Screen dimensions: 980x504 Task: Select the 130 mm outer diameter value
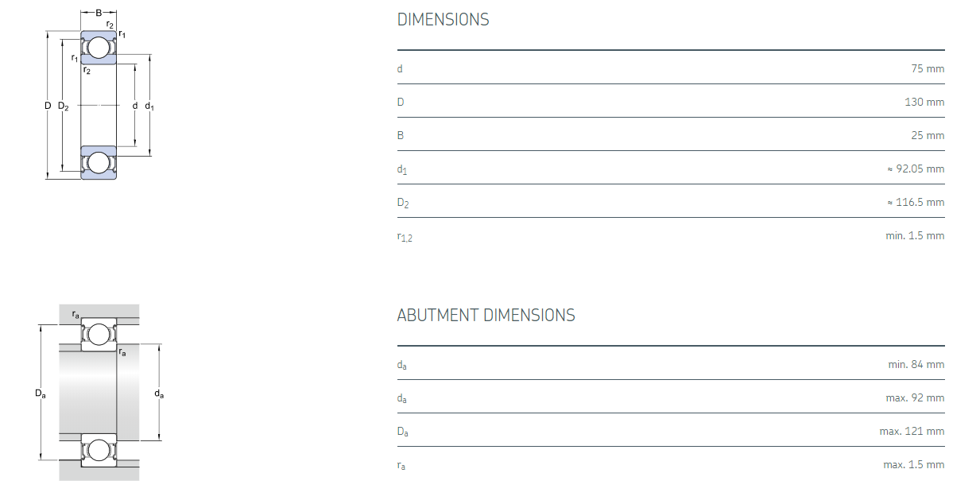(x=924, y=103)
